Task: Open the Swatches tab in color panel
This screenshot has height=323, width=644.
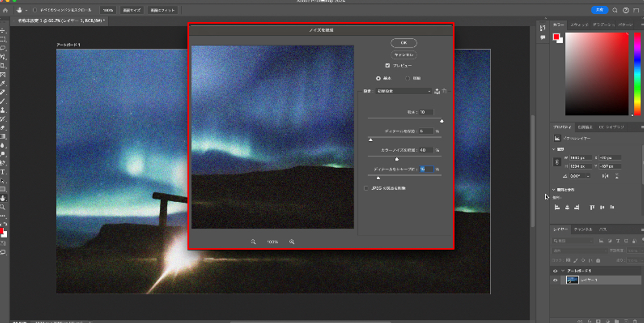Action: tap(579, 25)
